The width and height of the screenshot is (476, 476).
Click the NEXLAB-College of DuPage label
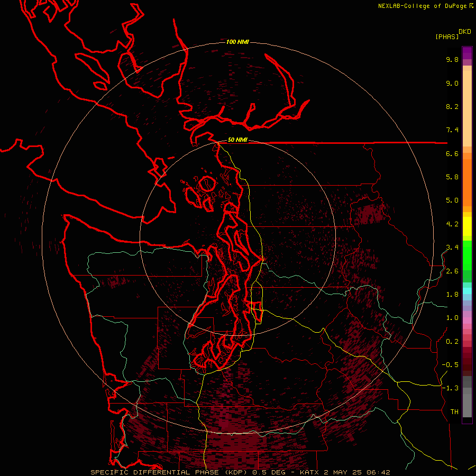[423, 6]
